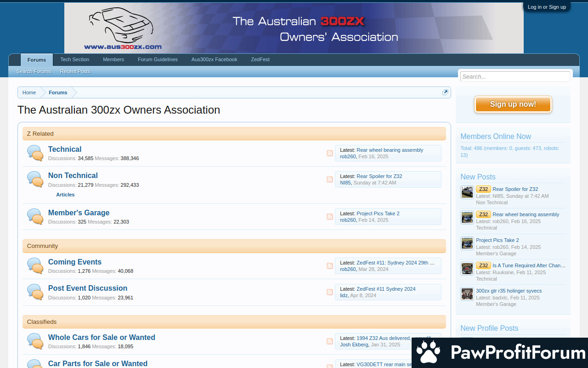View Josh Ekberg's profile link

tap(354, 345)
